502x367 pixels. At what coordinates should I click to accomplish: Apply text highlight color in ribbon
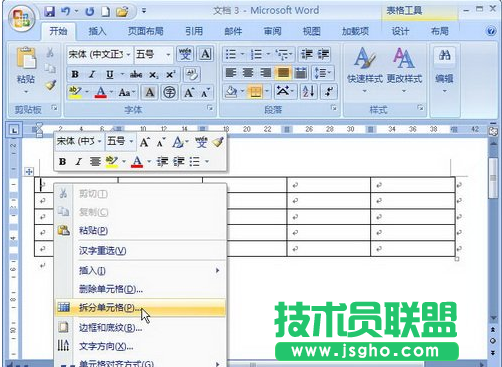tap(75, 92)
